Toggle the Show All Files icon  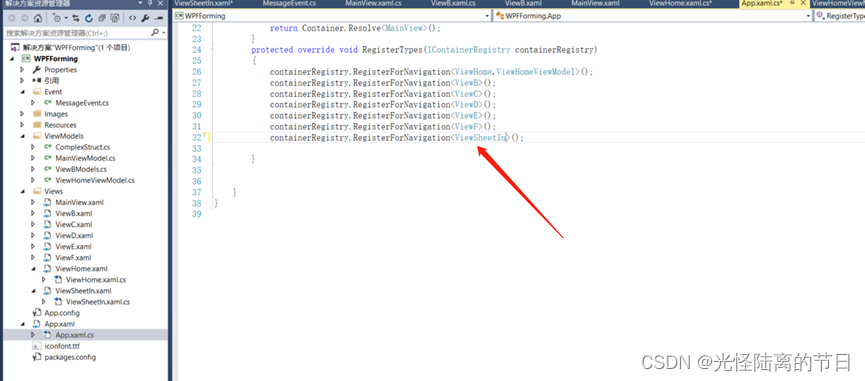coord(114,18)
